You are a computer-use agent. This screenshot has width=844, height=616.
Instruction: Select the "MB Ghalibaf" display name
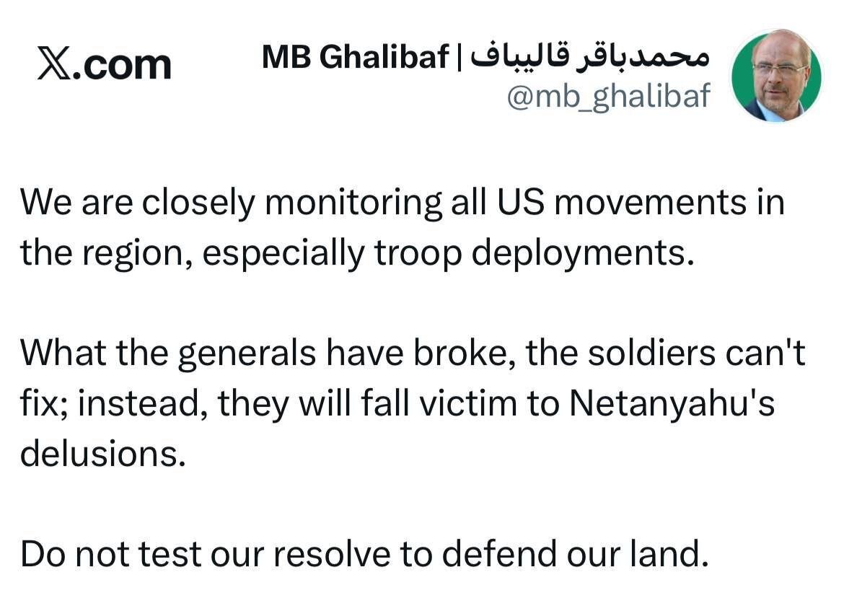(355, 57)
